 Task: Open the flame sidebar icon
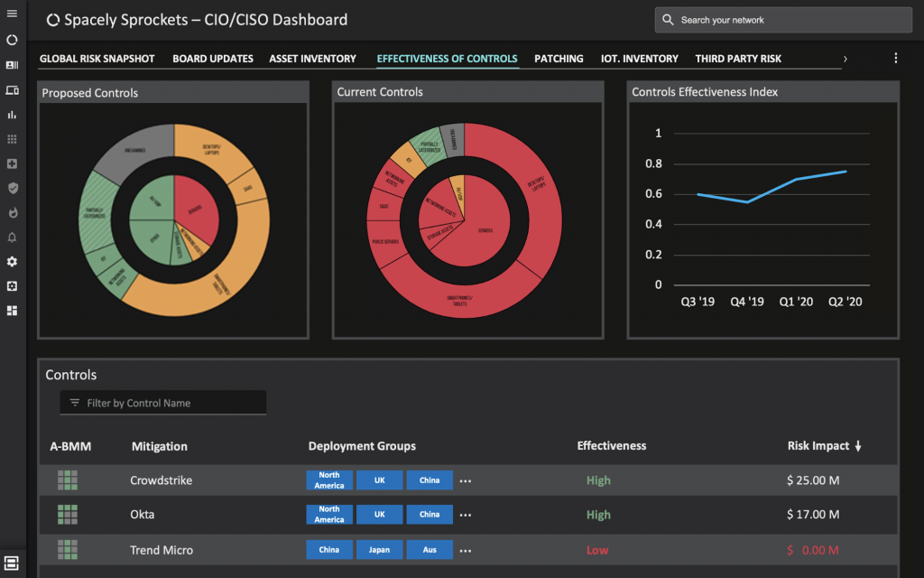coord(13,212)
